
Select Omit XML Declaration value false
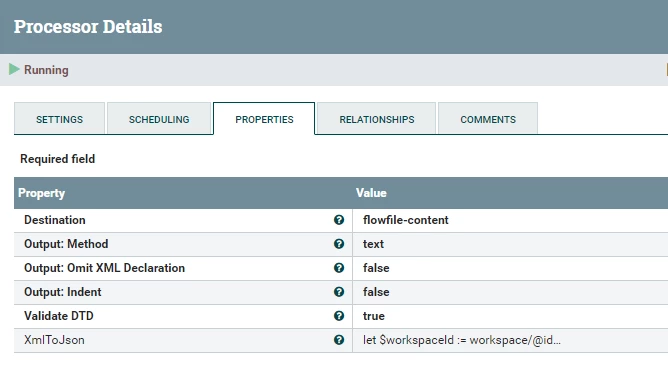pyautogui.click(x=376, y=268)
